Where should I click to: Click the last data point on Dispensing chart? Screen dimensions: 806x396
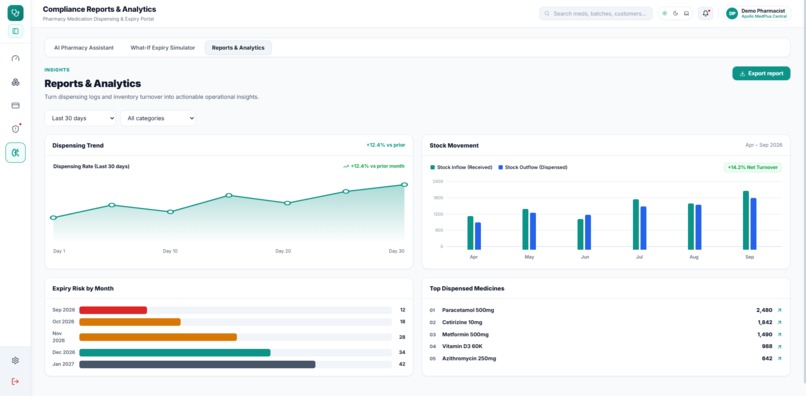(x=405, y=185)
